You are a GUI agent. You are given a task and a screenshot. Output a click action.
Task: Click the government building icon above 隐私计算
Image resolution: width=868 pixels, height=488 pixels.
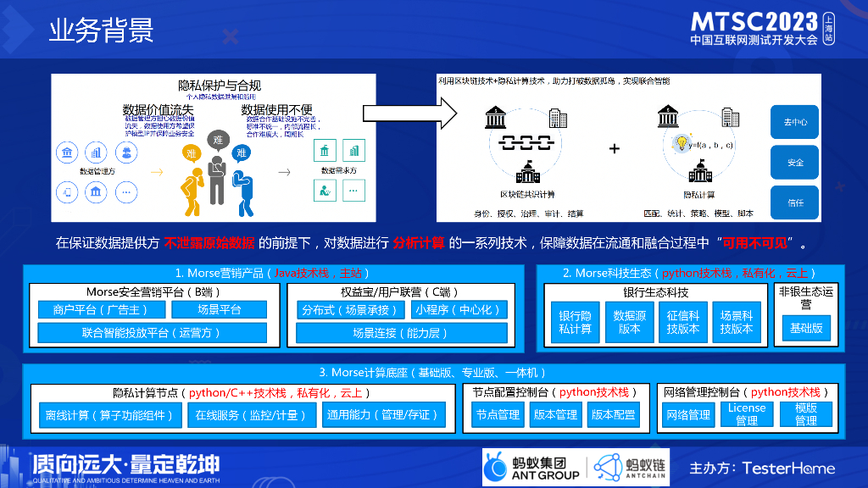coord(699,170)
